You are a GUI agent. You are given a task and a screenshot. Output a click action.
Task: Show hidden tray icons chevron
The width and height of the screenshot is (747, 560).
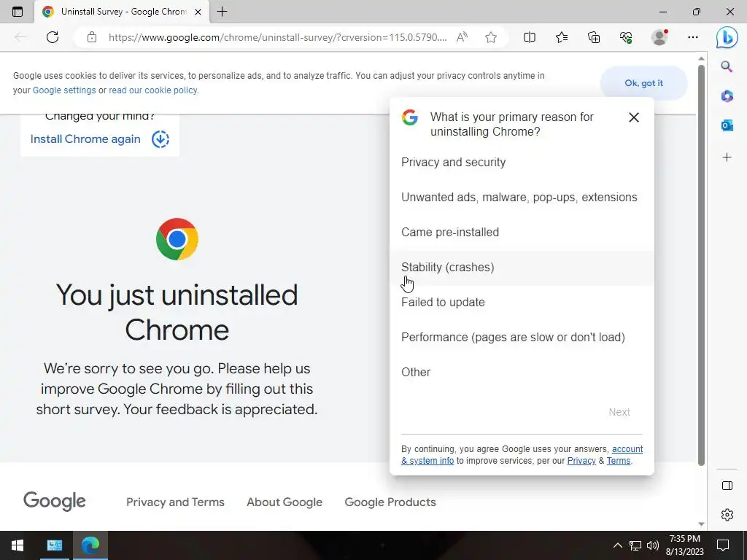(x=617, y=545)
